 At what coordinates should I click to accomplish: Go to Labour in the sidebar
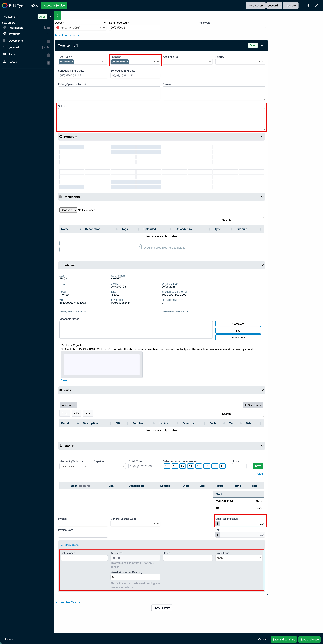coord(13,62)
